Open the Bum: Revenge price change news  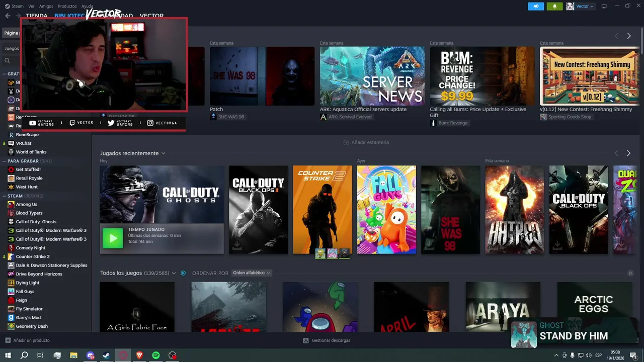click(482, 76)
